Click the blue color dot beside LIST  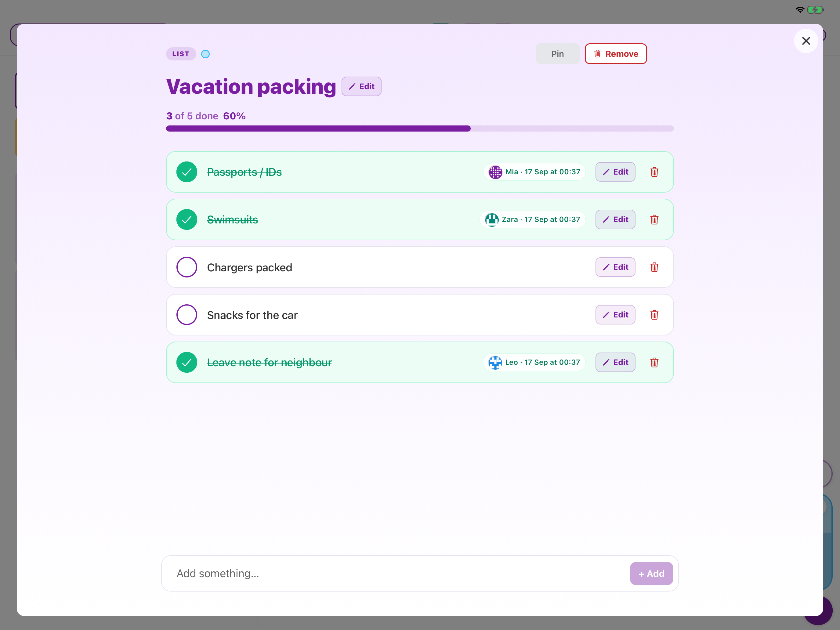pos(205,54)
